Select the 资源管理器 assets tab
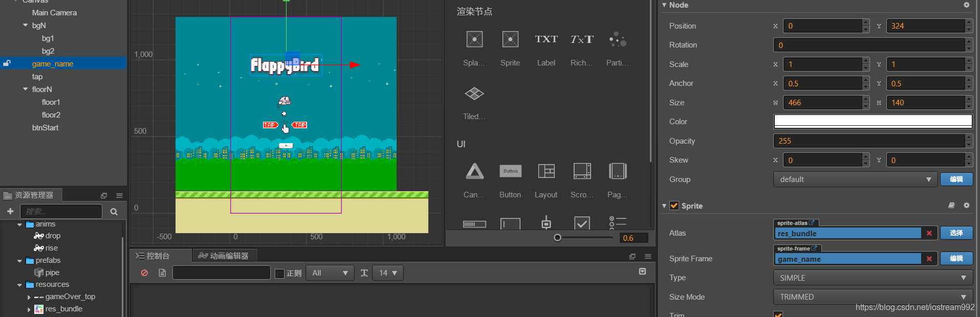 (x=31, y=195)
